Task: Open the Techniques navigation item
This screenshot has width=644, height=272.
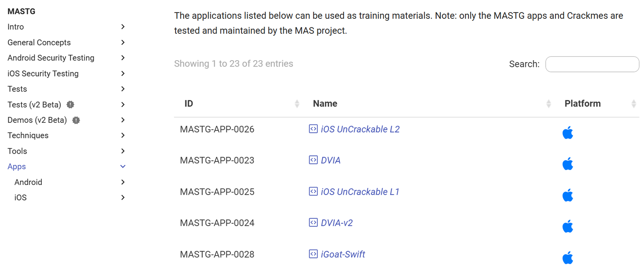Action: (x=28, y=136)
